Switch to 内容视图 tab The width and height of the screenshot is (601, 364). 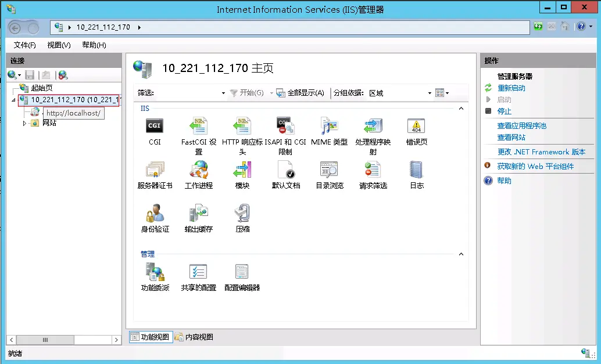(194, 337)
